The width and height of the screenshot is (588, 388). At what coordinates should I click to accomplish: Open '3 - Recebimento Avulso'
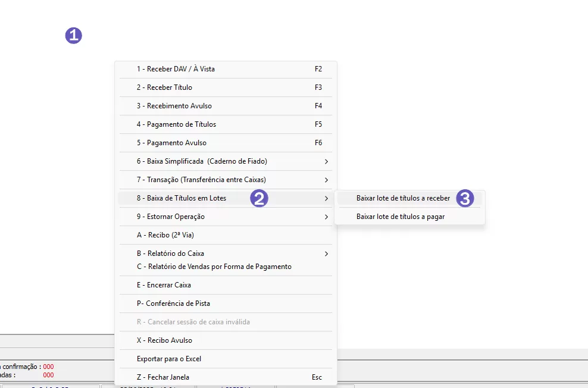(174, 106)
